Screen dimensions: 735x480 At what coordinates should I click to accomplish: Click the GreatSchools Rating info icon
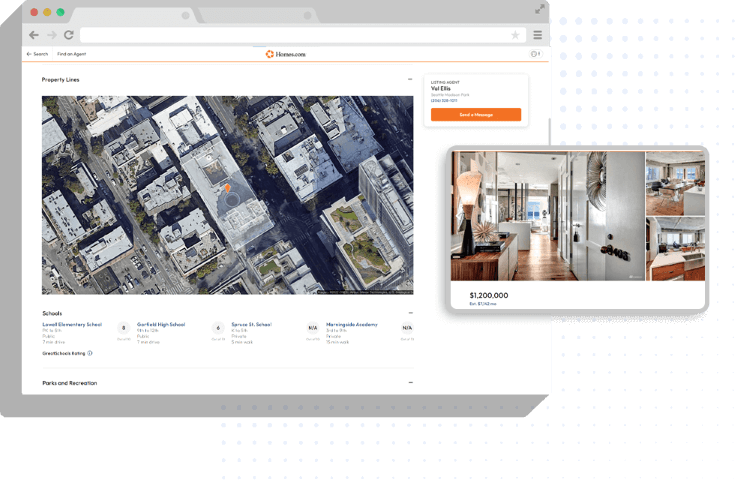(90, 353)
